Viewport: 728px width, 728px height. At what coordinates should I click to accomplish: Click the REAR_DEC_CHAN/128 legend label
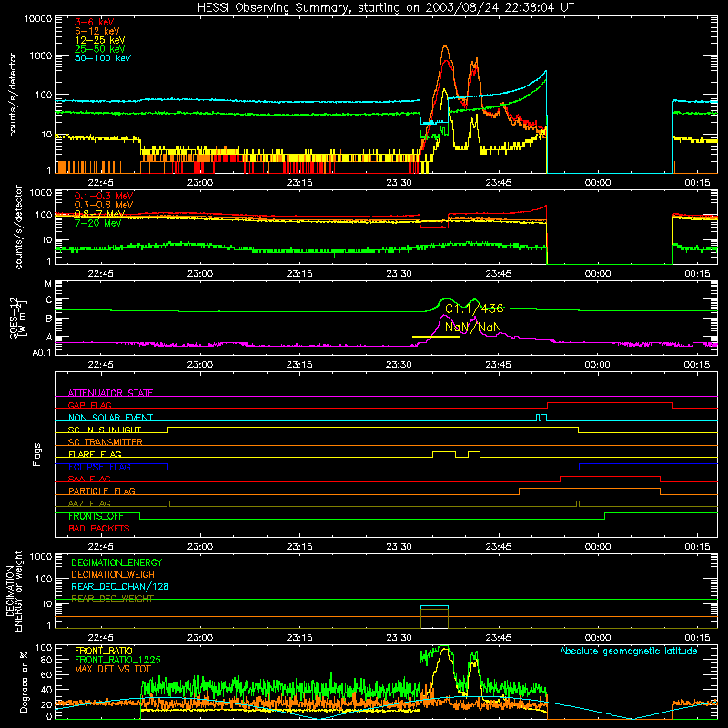(x=120, y=587)
